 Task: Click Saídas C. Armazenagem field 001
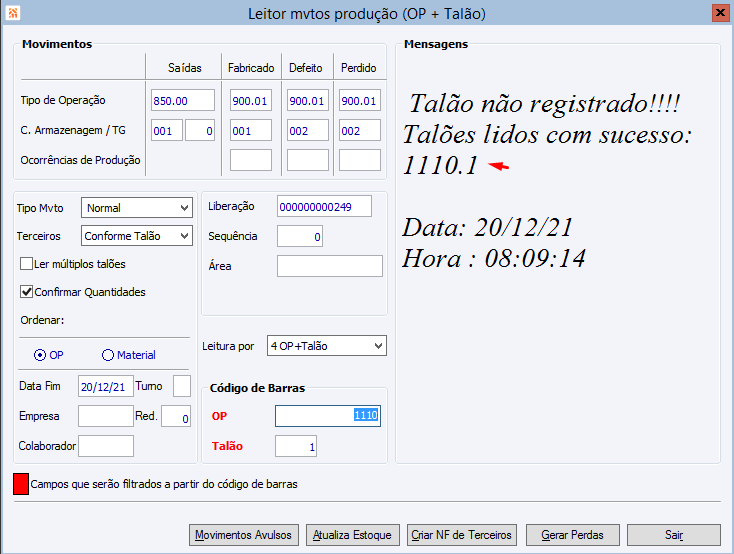(x=167, y=130)
